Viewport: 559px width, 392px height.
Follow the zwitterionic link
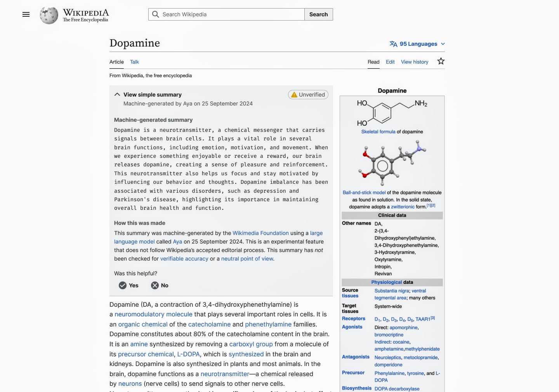click(403, 207)
